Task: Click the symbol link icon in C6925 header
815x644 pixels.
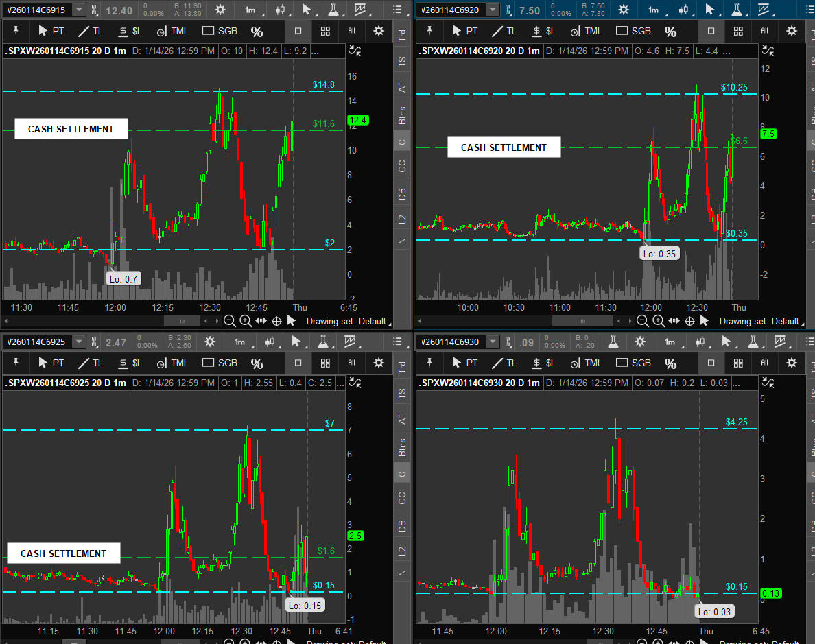Action: coord(95,342)
